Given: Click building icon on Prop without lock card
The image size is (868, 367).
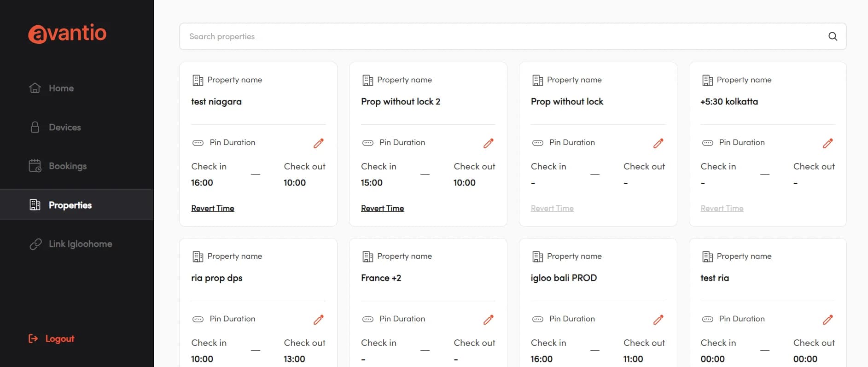Looking at the screenshot, I should click(x=537, y=80).
